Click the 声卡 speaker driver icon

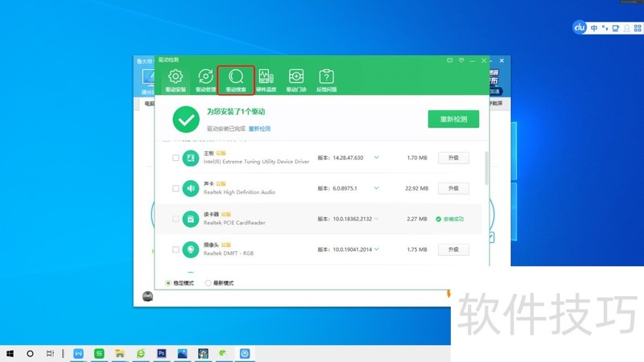(x=191, y=188)
